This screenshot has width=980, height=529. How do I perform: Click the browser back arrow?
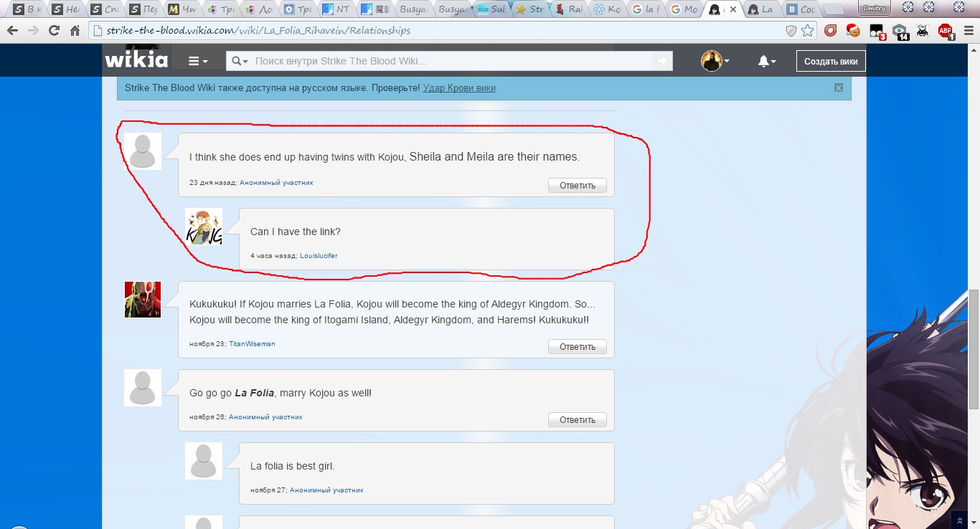pyautogui.click(x=12, y=31)
